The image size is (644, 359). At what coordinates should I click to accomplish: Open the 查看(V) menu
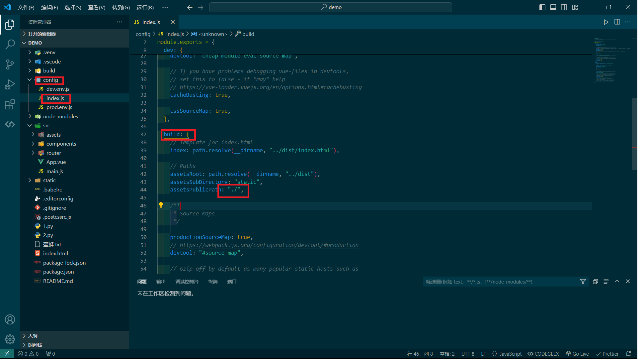tap(96, 7)
